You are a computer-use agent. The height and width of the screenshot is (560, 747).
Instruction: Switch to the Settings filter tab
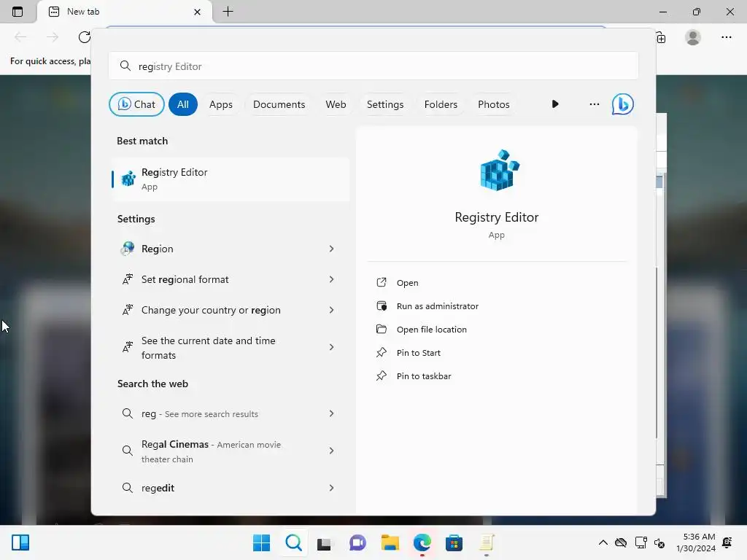point(385,104)
